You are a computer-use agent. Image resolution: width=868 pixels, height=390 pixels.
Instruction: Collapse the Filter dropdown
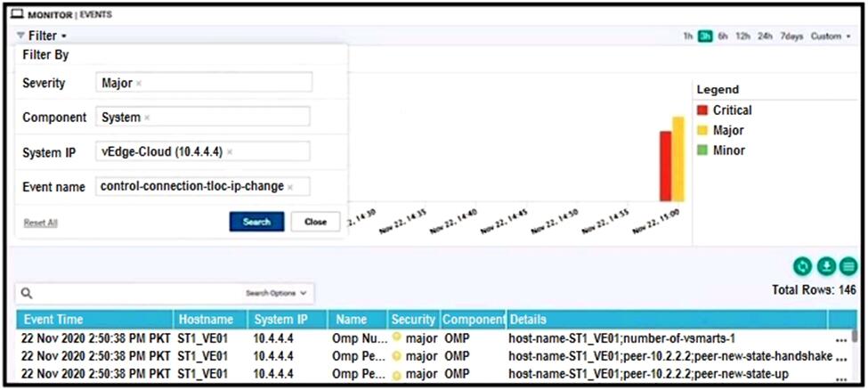point(42,36)
